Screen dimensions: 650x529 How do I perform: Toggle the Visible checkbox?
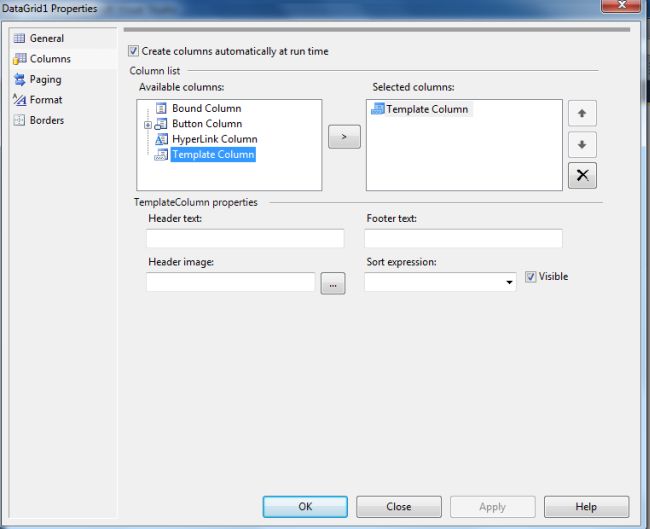[530, 277]
